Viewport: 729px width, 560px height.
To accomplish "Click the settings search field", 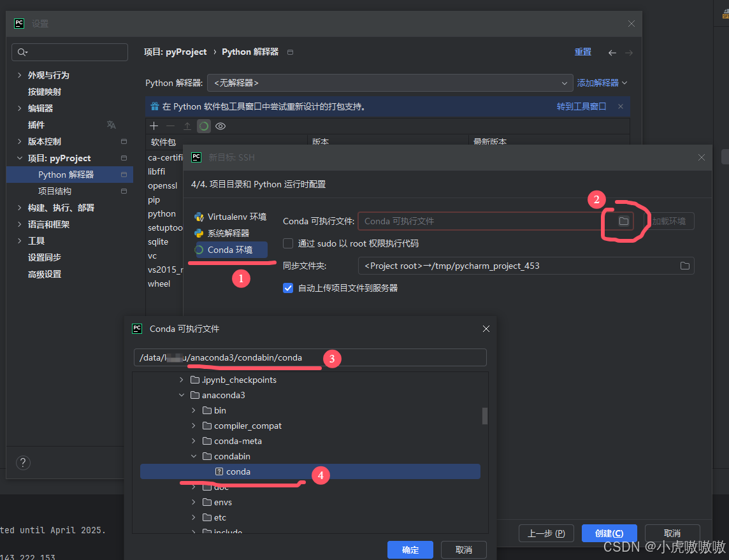I will [69, 52].
